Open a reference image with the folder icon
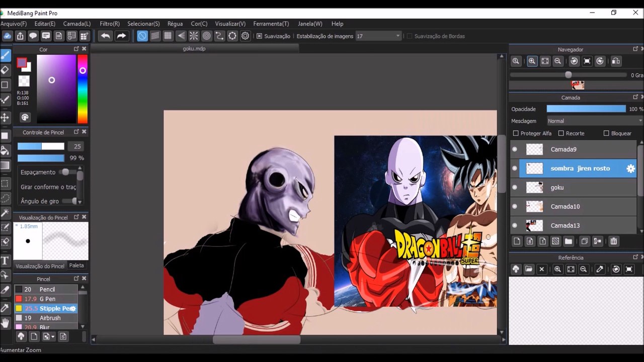The image size is (644, 362). click(x=529, y=269)
